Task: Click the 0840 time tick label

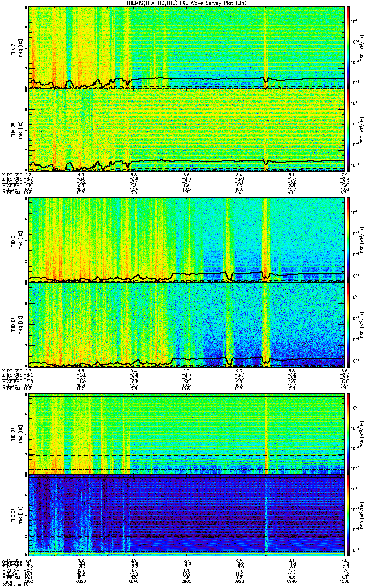Action: coord(134,580)
